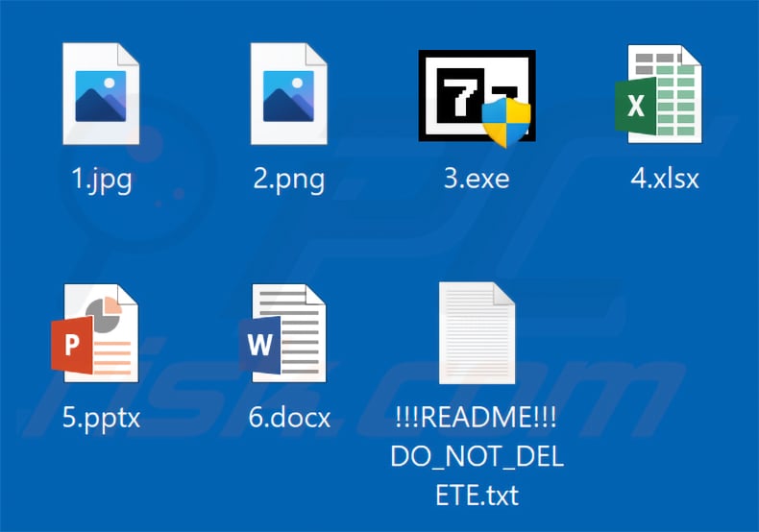Select the 1.jpg image file icon
Viewport: 759px width, 532px height.
click(x=101, y=94)
